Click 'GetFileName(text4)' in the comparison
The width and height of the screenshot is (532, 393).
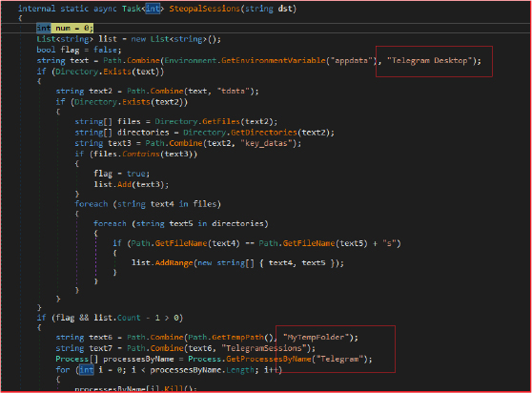[x=197, y=243]
